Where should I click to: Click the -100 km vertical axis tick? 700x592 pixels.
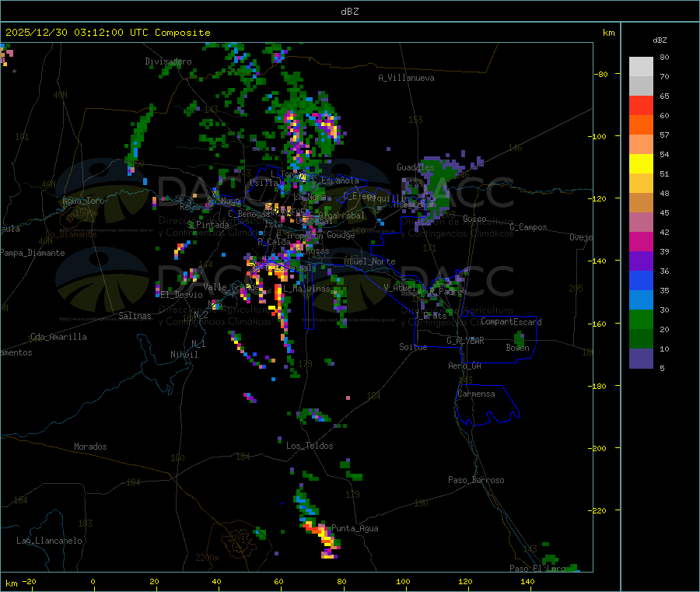coord(597,136)
